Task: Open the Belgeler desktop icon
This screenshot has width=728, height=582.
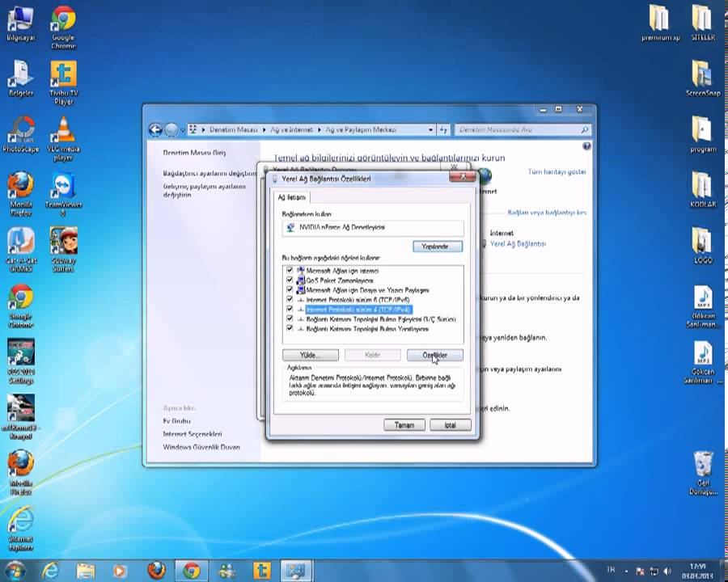Action: pos(20,79)
